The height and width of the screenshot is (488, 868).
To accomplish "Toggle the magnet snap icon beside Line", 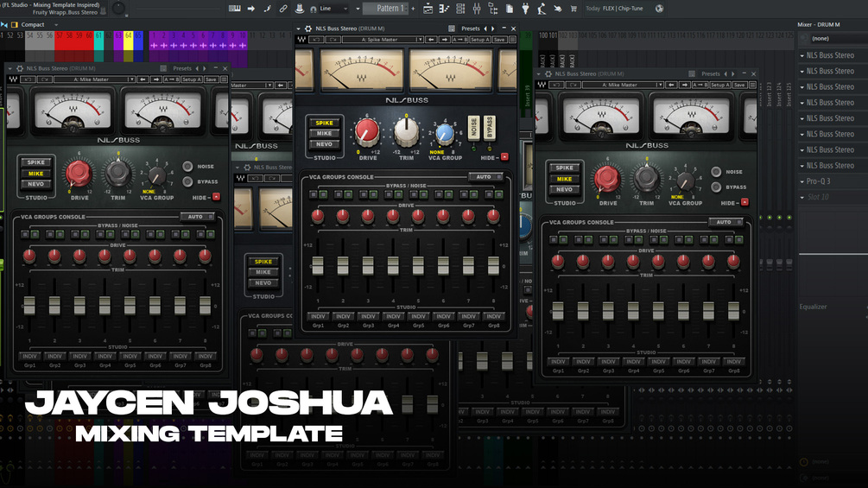I will (314, 9).
